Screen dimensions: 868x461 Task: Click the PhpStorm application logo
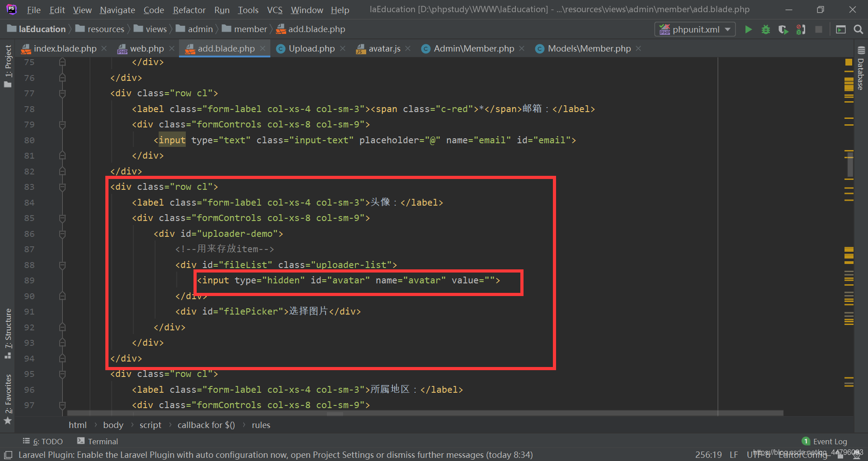tap(12, 9)
